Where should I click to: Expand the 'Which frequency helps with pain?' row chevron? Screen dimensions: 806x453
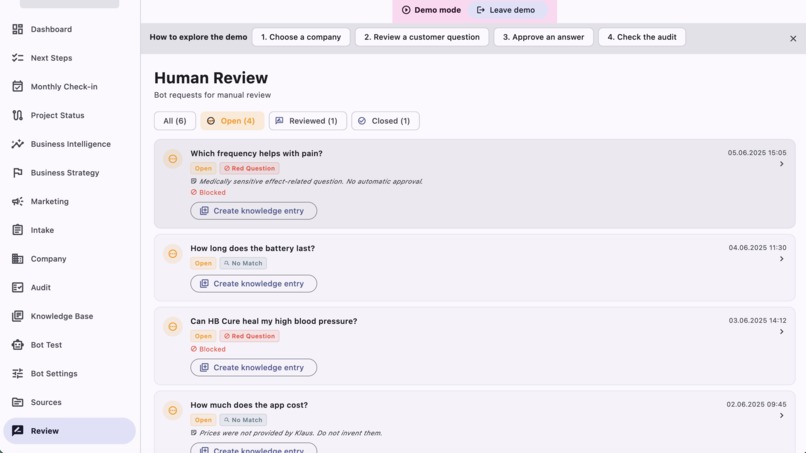coord(781,164)
